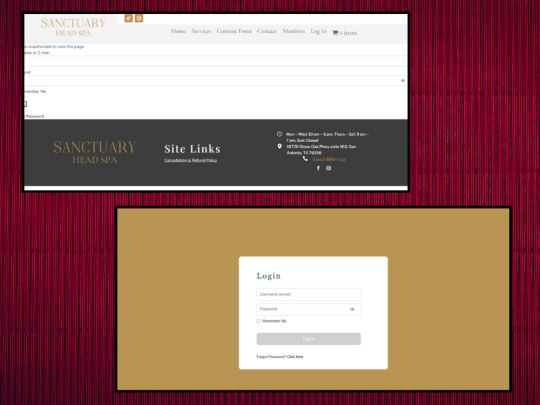
Task: Check Remember Me in the Login card
Action: pos(258,321)
